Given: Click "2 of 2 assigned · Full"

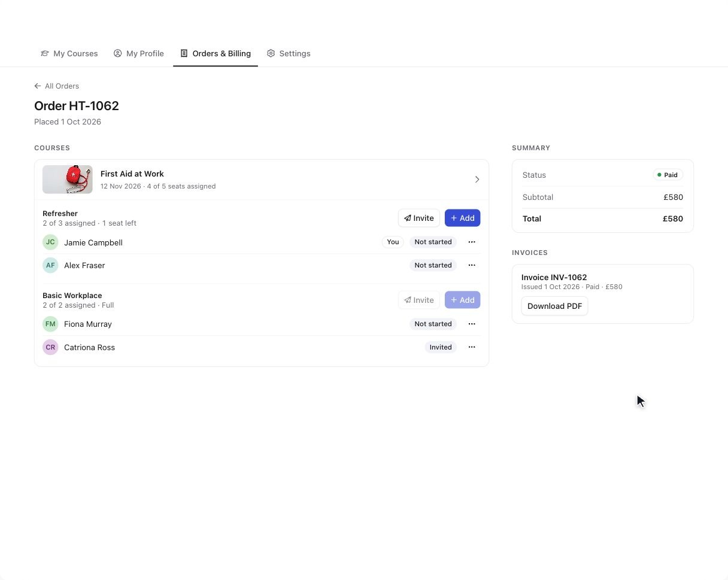Looking at the screenshot, I should pyautogui.click(x=78, y=305).
